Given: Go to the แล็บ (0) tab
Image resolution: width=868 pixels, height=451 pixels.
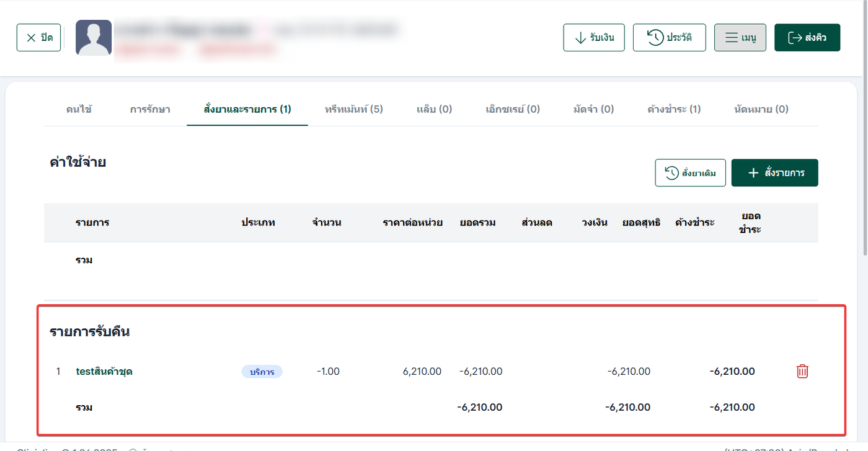Looking at the screenshot, I should (435, 109).
